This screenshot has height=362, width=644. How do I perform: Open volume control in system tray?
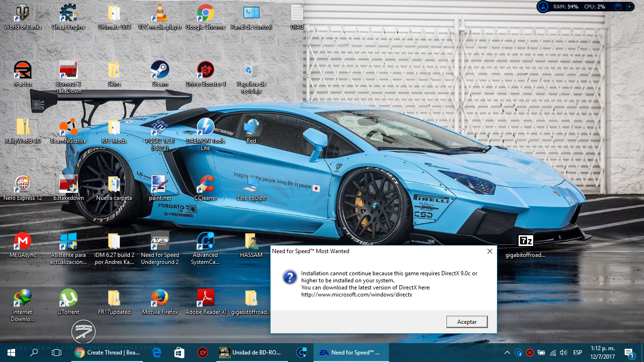(563, 353)
